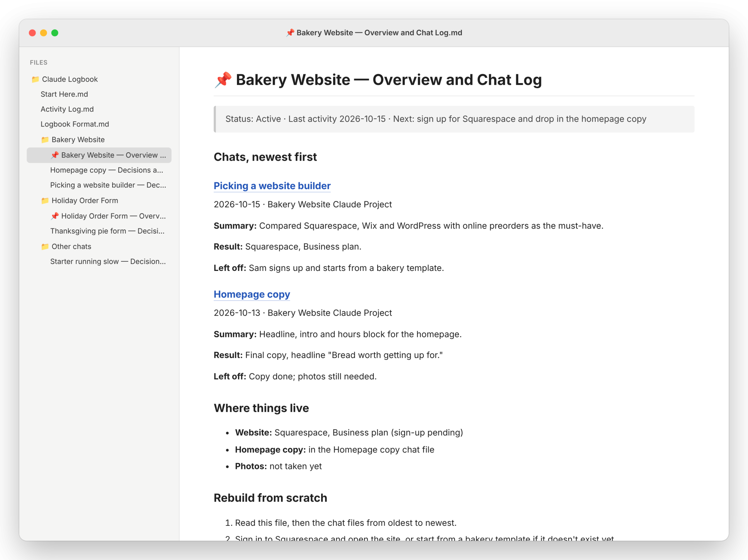The height and width of the screenshot is (560, 748).
Task: Collapse the Holiday Order Form folder
Action: click(x=84, y=201)
